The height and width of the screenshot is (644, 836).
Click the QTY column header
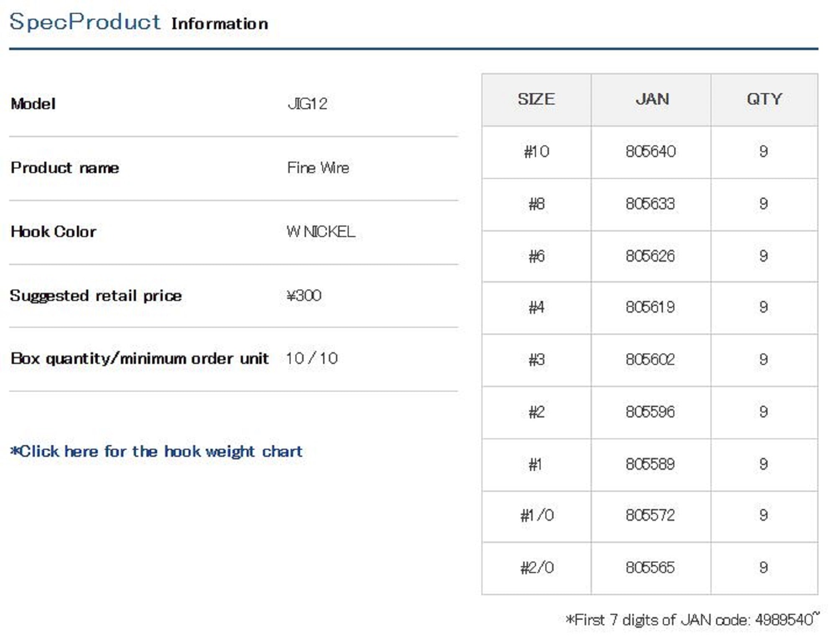pos(764,99)
